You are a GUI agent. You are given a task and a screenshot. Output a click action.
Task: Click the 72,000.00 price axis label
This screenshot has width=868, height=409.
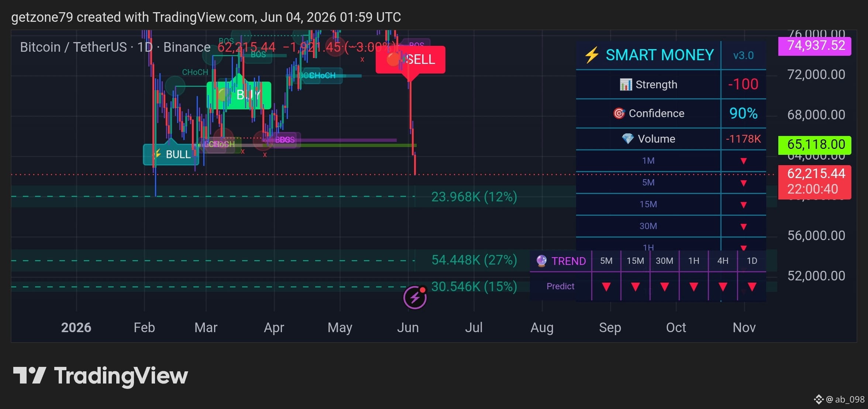[x=816, y=75]
